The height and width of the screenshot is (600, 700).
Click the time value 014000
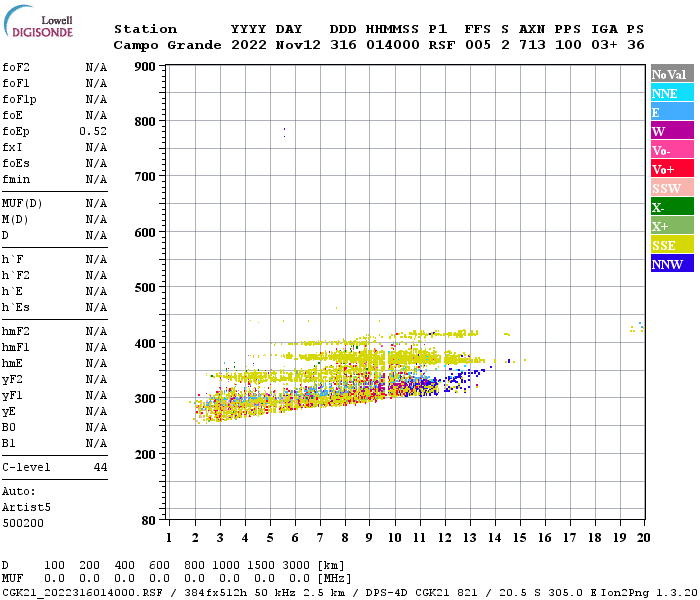point(393,45)
